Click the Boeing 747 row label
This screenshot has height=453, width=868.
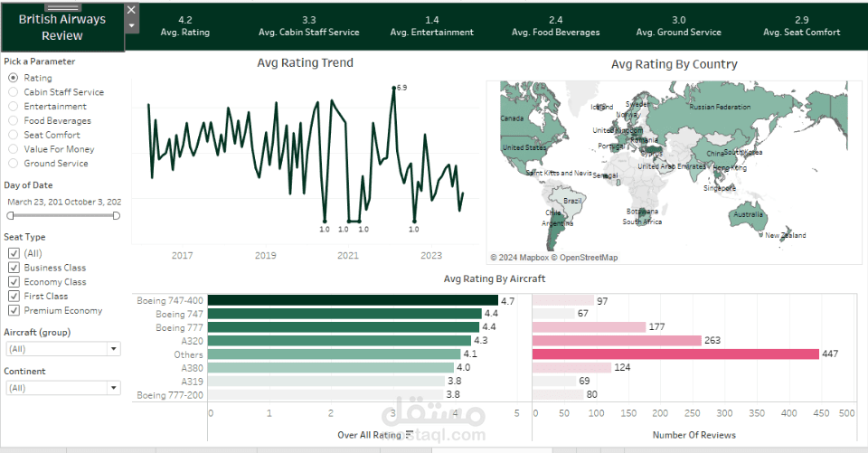(179, 314)
